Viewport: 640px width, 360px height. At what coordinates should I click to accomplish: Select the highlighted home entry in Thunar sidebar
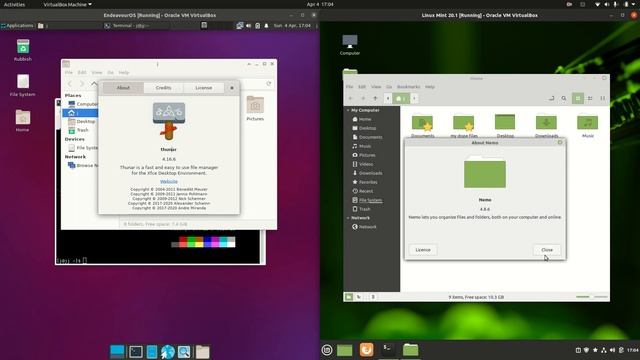click(x=80, y=113)
